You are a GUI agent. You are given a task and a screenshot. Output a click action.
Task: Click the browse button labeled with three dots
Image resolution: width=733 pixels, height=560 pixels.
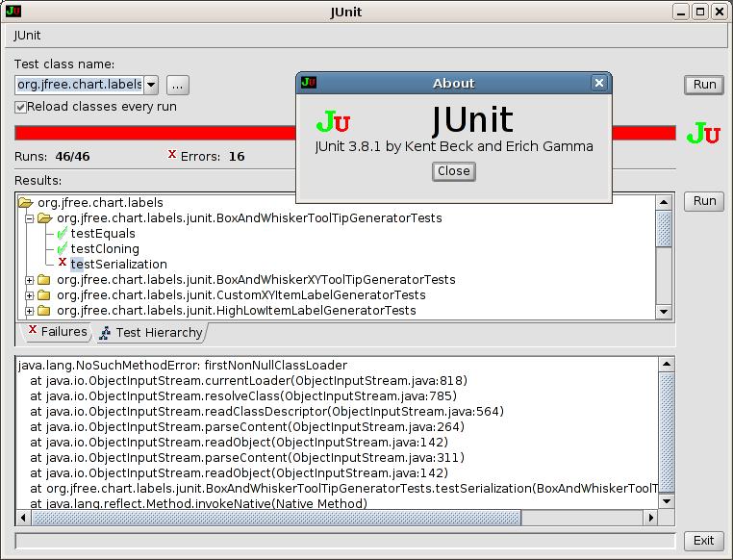(x=177, y=86)
